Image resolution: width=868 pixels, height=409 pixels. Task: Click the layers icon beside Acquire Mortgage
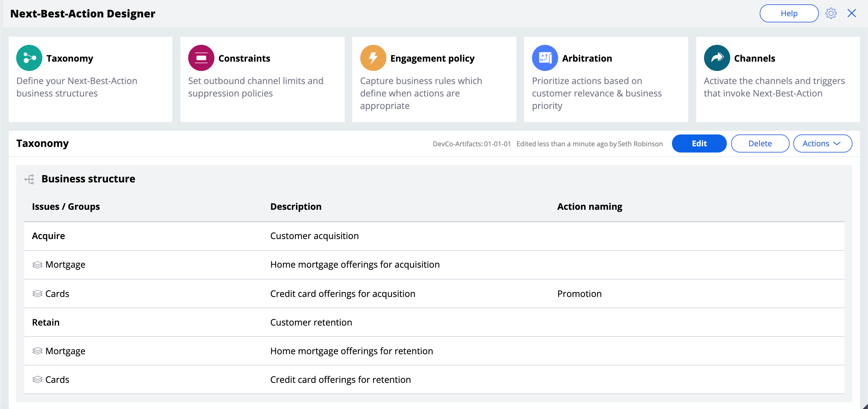pos(37,265)
